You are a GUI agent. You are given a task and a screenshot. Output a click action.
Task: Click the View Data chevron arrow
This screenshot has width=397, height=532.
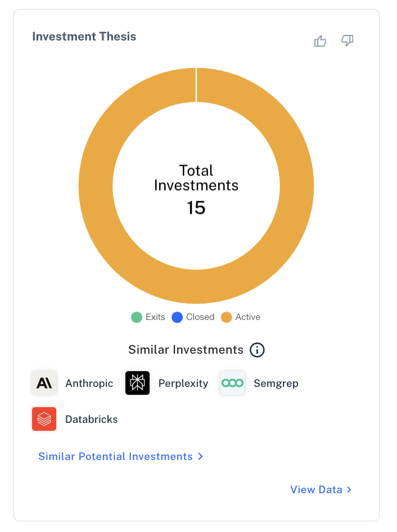coord(350,490)
